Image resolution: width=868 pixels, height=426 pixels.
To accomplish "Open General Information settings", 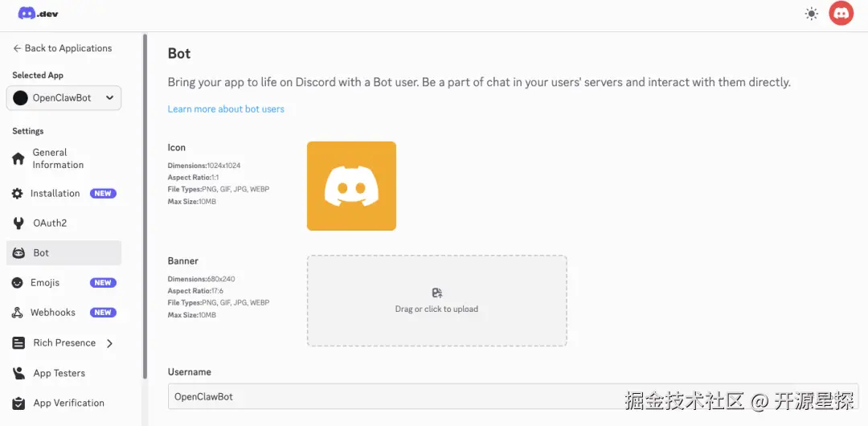I will [x=63, y=158].
